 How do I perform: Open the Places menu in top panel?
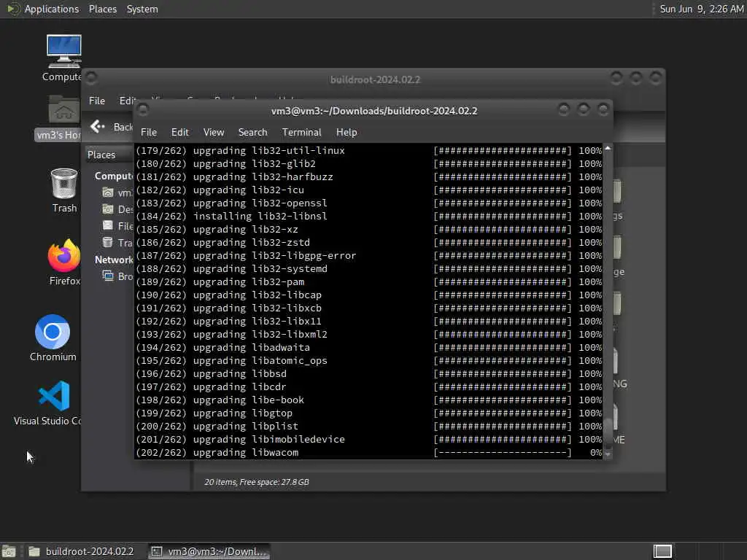(102, 9)
